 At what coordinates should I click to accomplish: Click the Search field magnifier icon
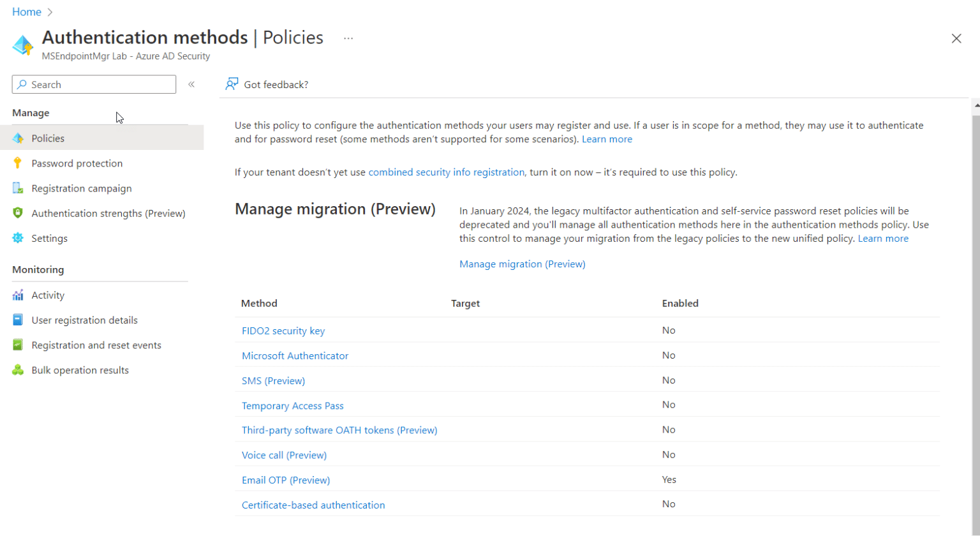point(20,84)
